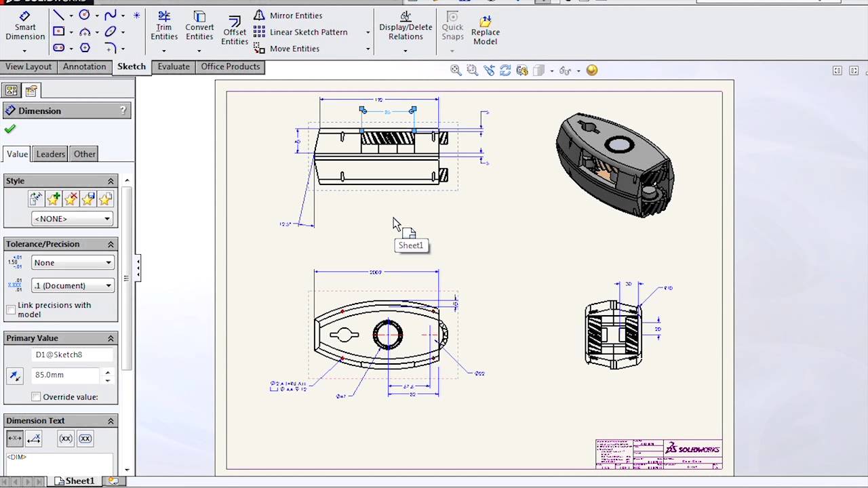Click the Trim Entities tool

(164, 26)
